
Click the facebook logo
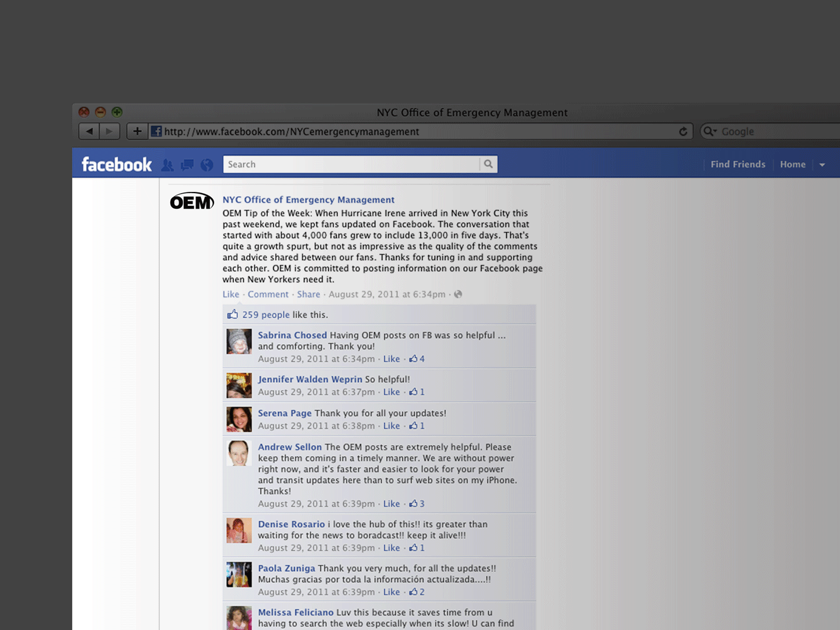(x=117, y=164)
